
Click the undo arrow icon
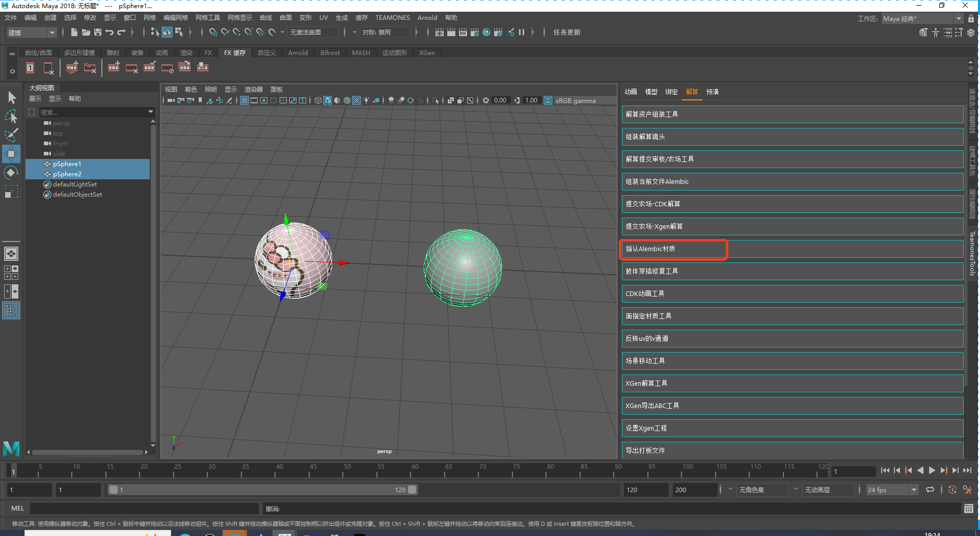coord(110,32)
